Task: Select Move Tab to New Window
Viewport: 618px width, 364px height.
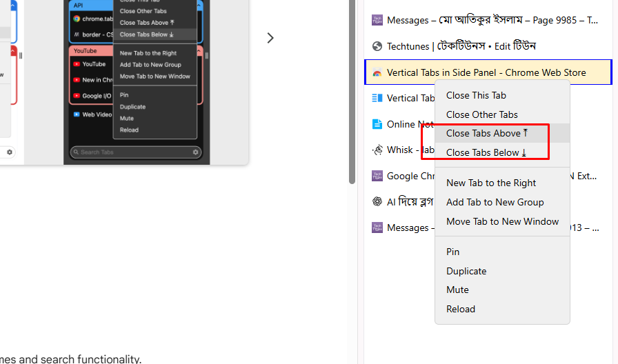Action: (502, 221)
